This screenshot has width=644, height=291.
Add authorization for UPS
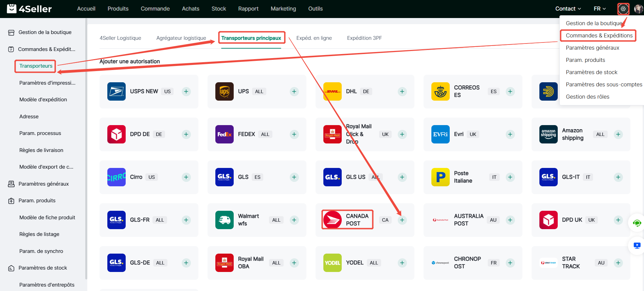294,91
